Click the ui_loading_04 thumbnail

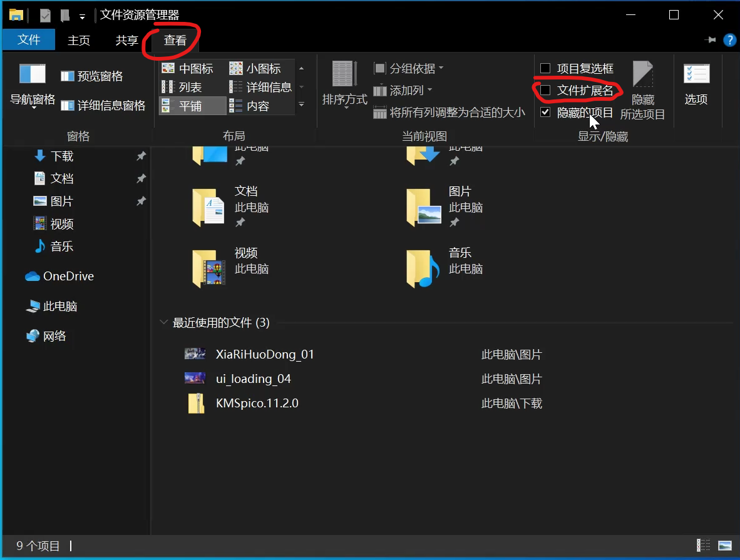coord(195,378)
